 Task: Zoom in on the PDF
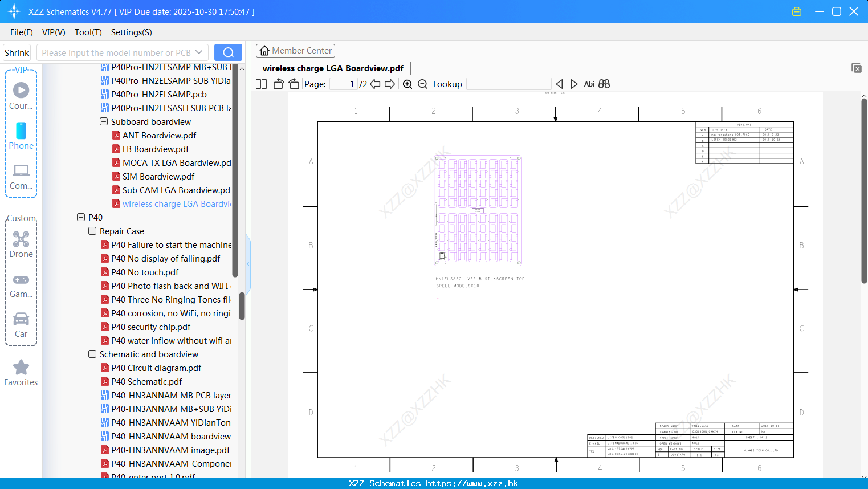point(407,84)
